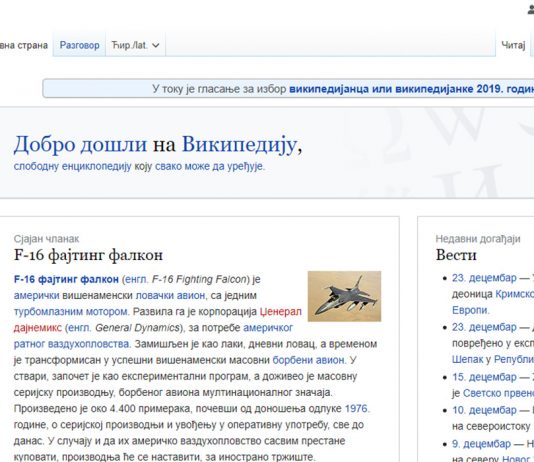Click the first 23. децембар news link
This screenshot has height=462, width=534.
click(484, 278)
